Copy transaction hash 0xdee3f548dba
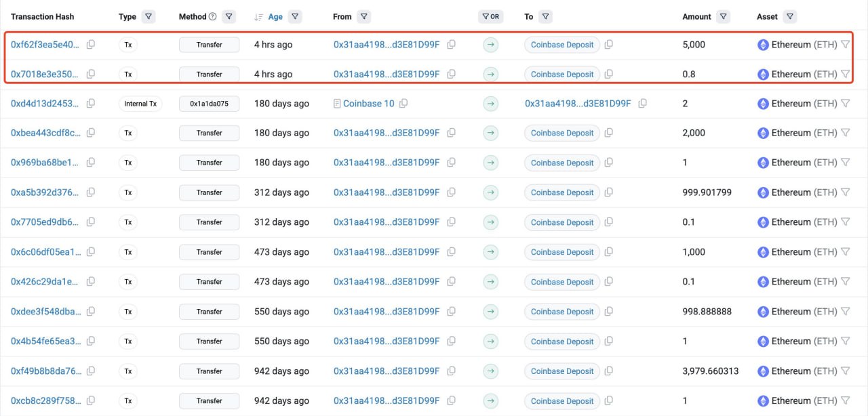868x416 pixels. pyautogui.click(x=90, y=312)
